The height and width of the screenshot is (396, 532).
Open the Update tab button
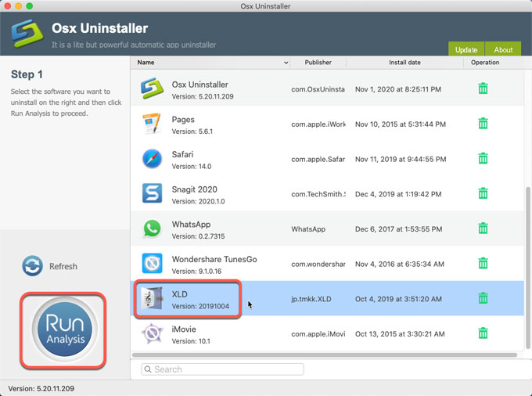pos(466,50)
